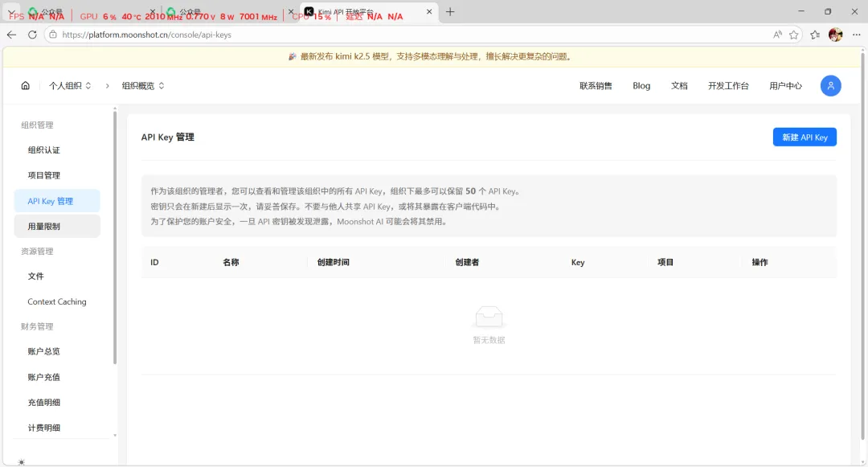Viewport: 868px width, 467px height.
Task: Open the Blog link
Action: pos(641,86)
